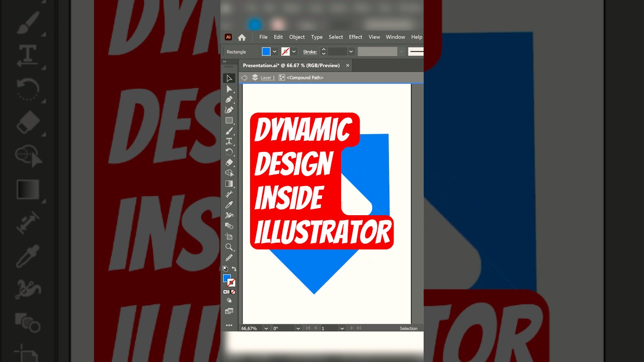This screenshot has height=362, width=644.
Task: Select the Type tool
Action: coord(229,141)
